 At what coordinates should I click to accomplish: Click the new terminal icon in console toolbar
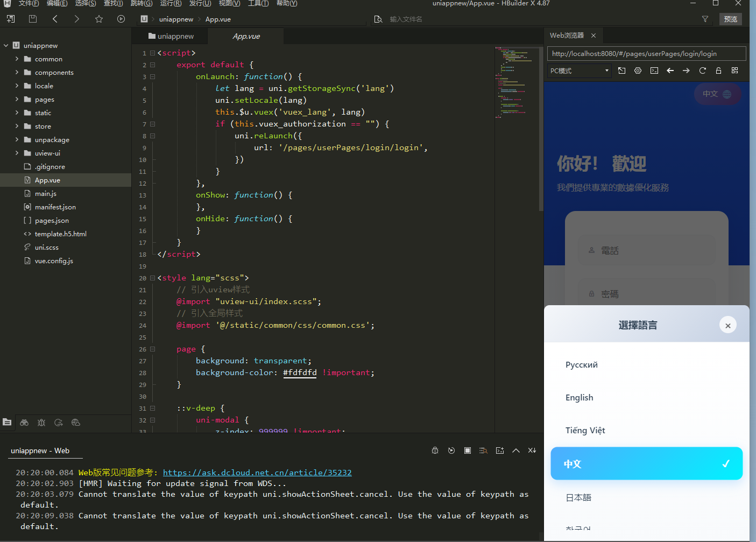pyautogui.click(x=500, y=451)
